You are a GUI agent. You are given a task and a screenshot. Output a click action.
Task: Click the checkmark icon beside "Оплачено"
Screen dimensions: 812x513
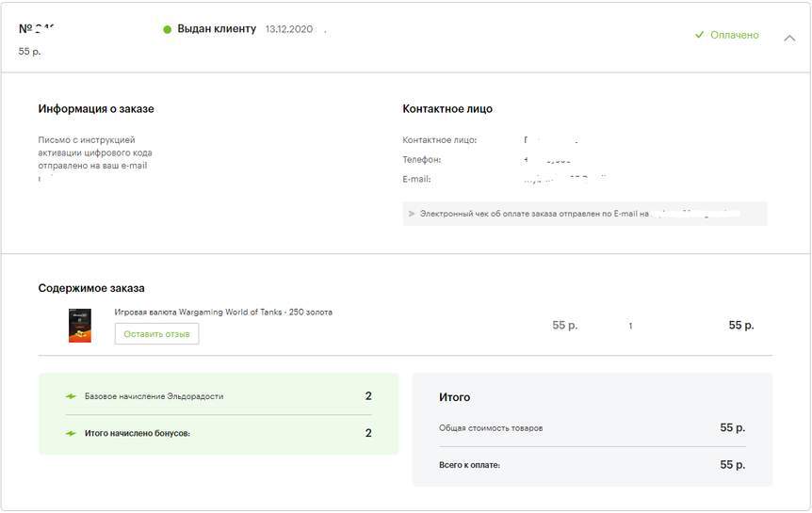click(699, 35)
